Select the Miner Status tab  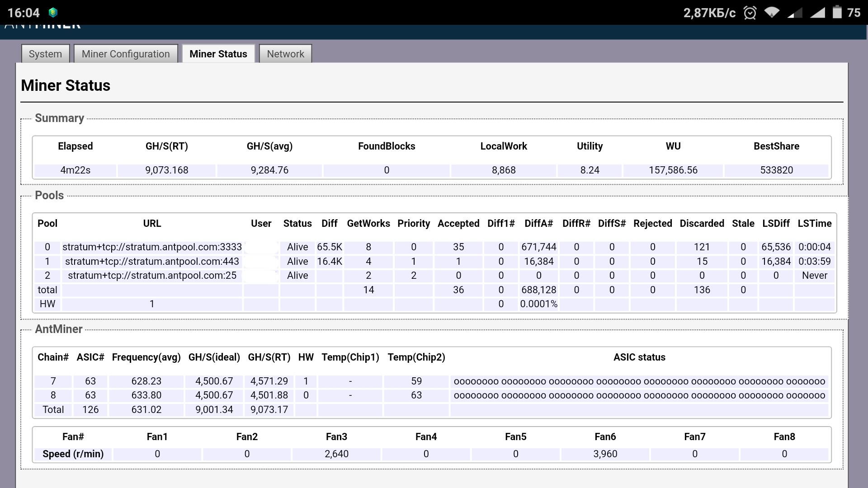pos(218,54)
